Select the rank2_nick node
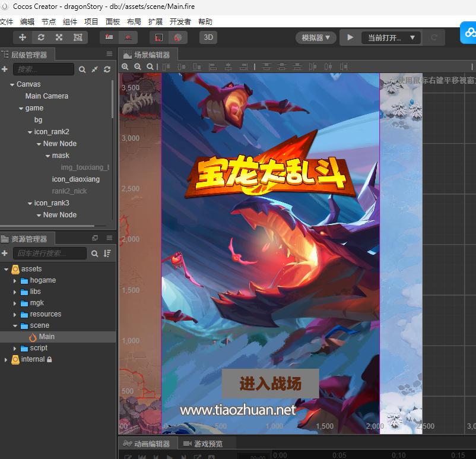This screenshot has height=459, width=476. coord(69,191)
